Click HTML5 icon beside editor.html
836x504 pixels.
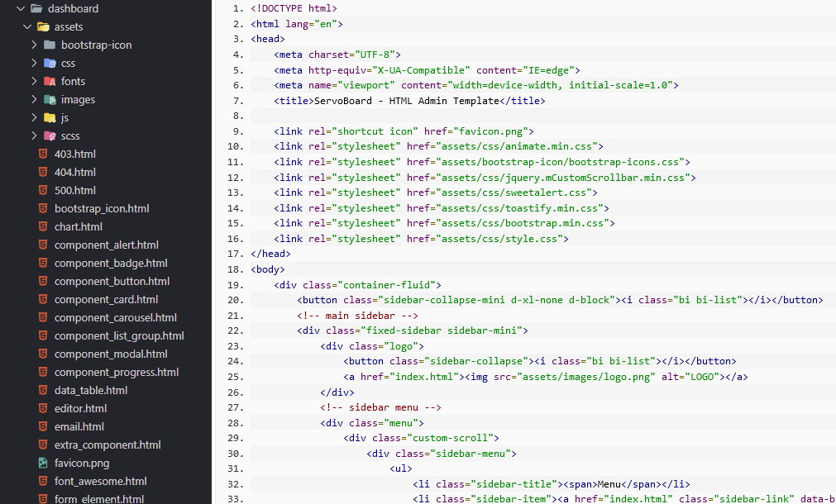pyautogui.click(x=43, y=407)
